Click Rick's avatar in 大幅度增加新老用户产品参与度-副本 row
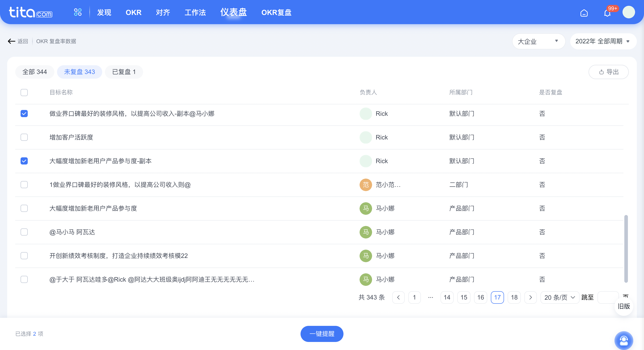The image size is (644, 350). pyautogui.click(x=366, y=161)
